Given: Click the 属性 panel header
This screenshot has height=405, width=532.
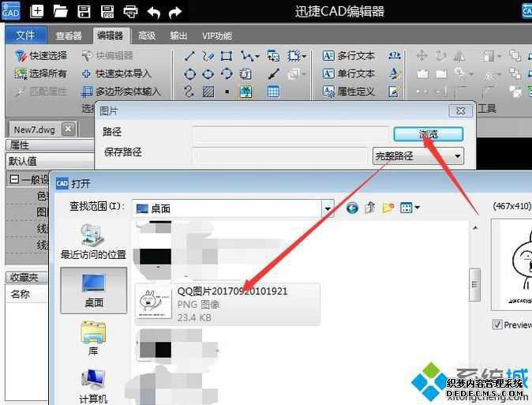Looking at the screenshot, I should tap(50, 145).
